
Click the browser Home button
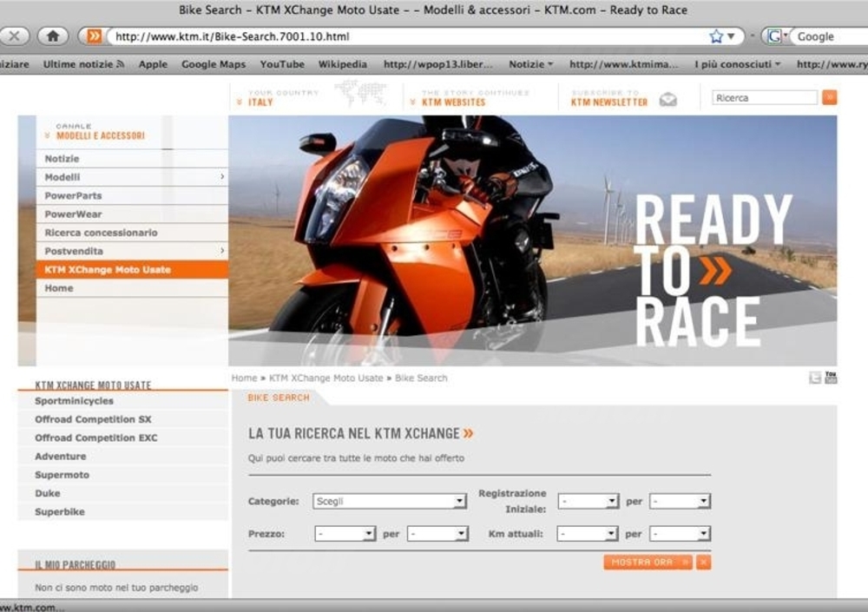point(53,36)
